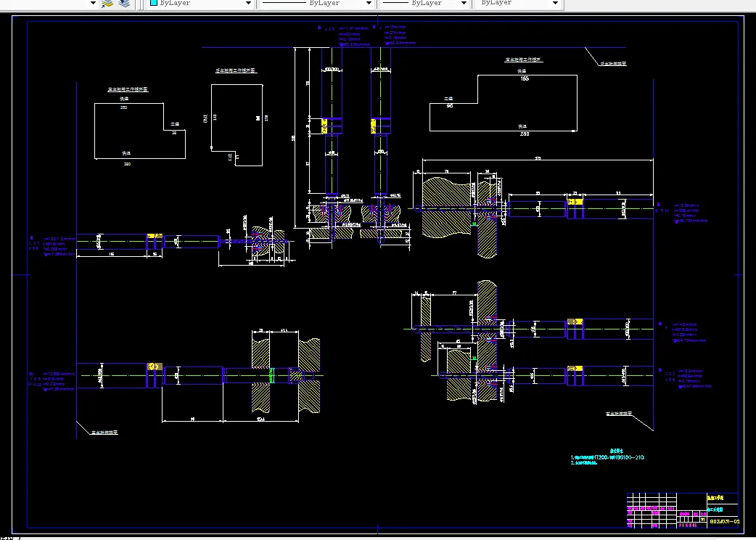Click the Layer Previous icon in toolbar
Screen dimensions: 756x540
coord(107,4)
